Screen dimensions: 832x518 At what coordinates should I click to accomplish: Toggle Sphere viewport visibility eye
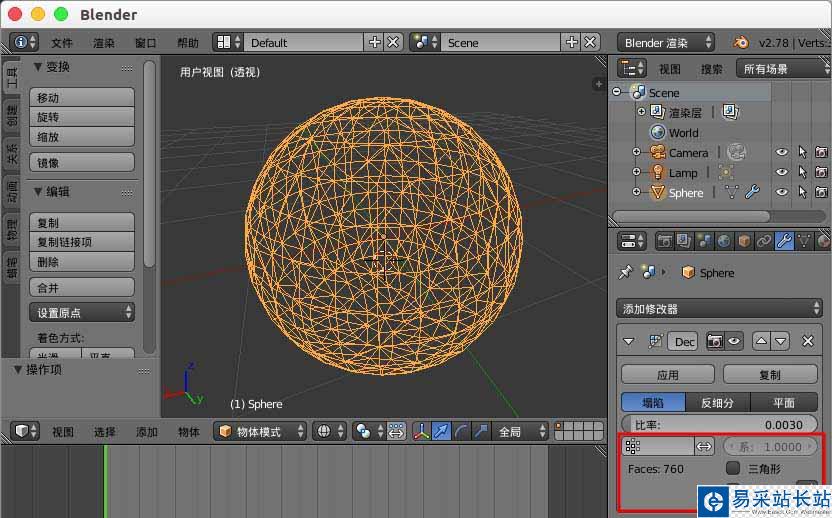click(782, 192)
